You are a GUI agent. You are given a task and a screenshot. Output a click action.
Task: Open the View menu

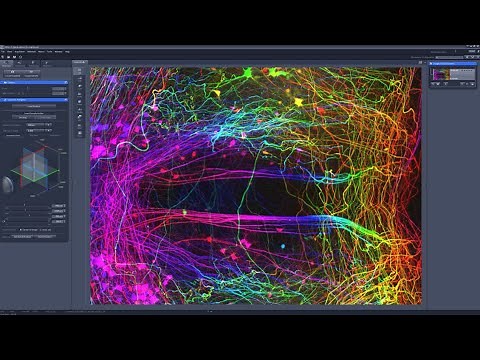tap(10, 52)
